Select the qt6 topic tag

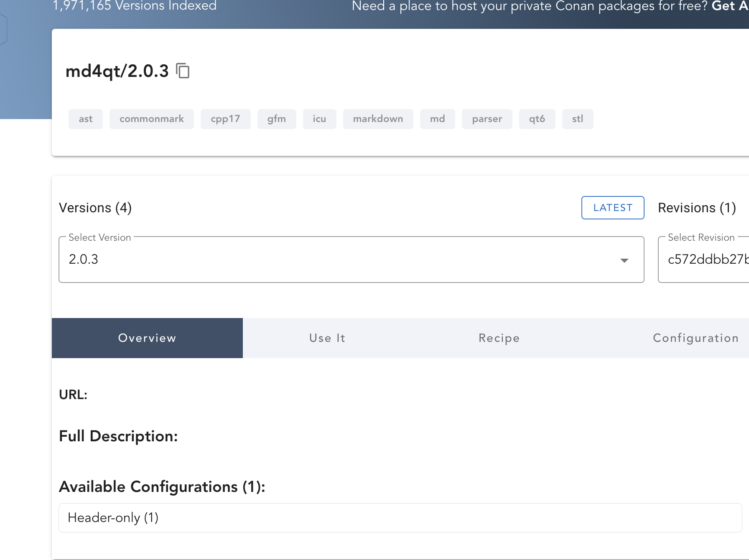pos(537,119)
